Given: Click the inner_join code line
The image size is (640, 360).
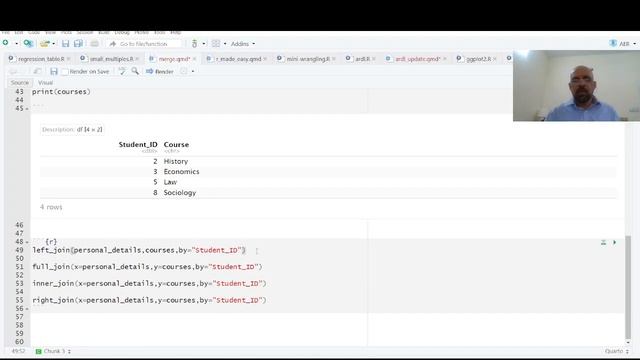Looking at the screenshot, I should [x=149, y=284].
